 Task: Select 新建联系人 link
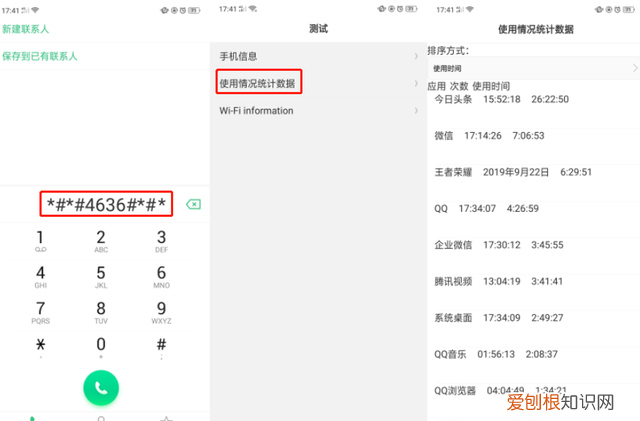point(25,29)
